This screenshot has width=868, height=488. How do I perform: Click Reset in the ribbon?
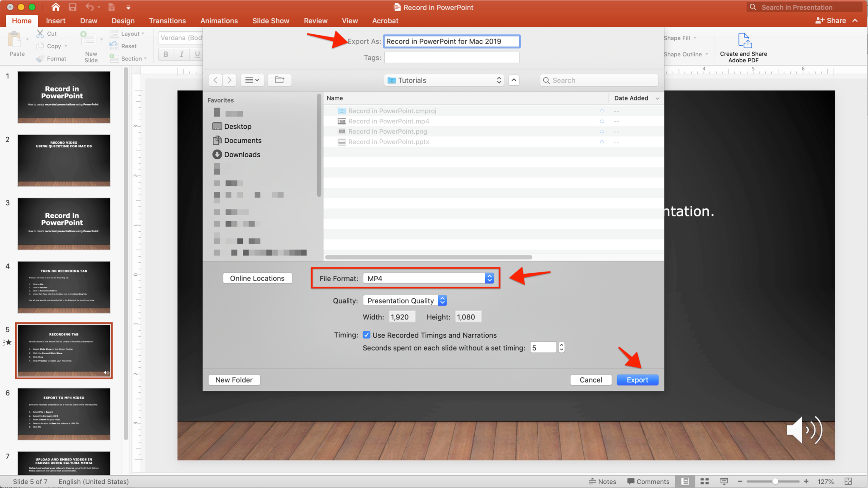point(123,46)
